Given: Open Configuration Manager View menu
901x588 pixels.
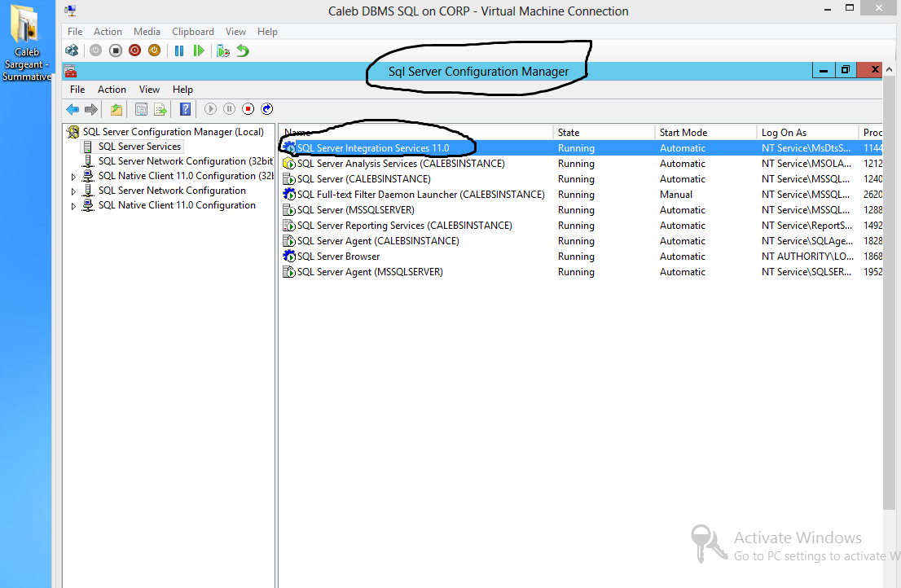Looking at the screenshot, I should click(149, 90).
